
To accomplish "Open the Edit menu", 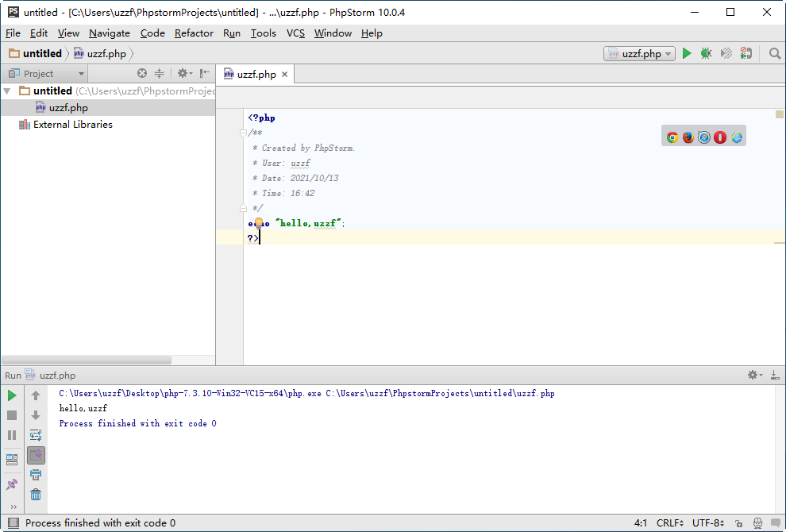I will (39, 33).
